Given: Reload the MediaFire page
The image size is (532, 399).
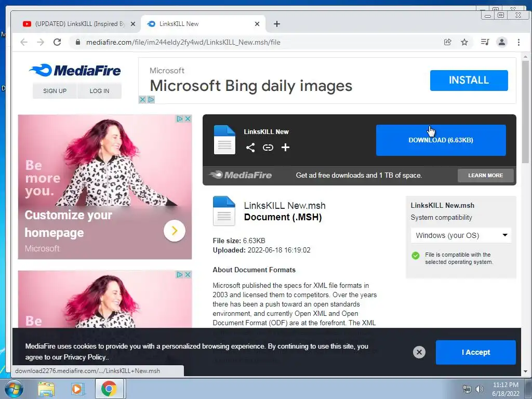Looking at the screenshot, I should coord(57,42).
